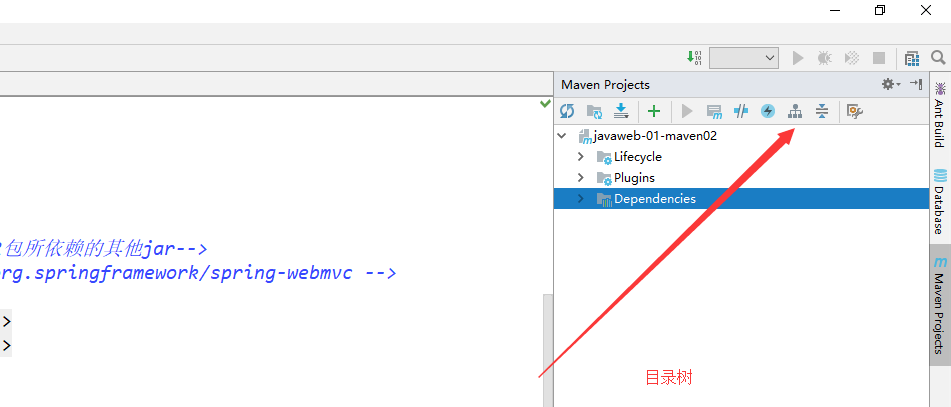Screen dimensions: 951x407
Task: Click the Make Project build icon
Action: tap(694, 58)
